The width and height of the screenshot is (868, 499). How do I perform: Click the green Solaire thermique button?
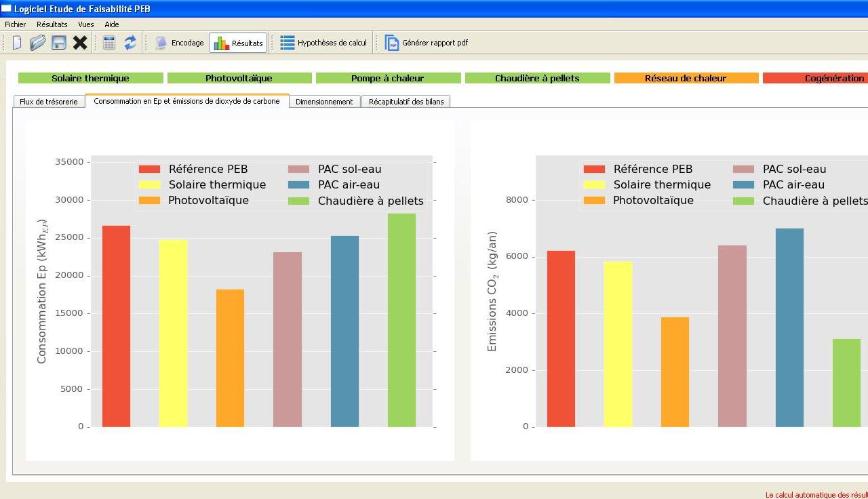click(x=91, y=78)
